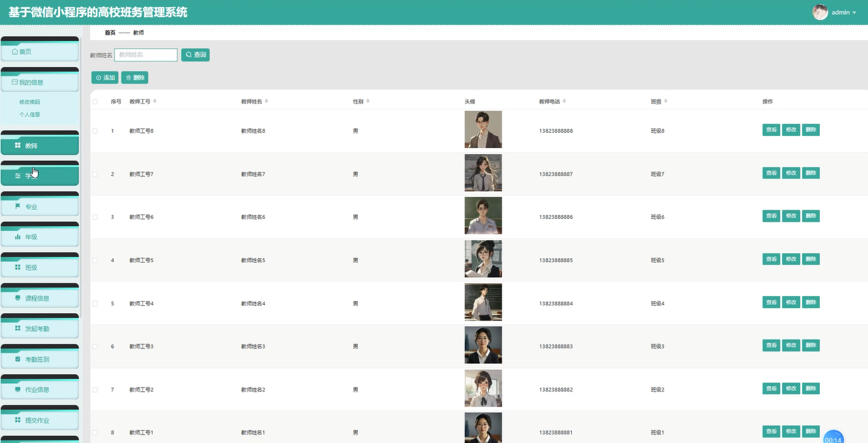The image size is (868, 443).
Task: Sort by 性别 column arrows
Action: 368,101
